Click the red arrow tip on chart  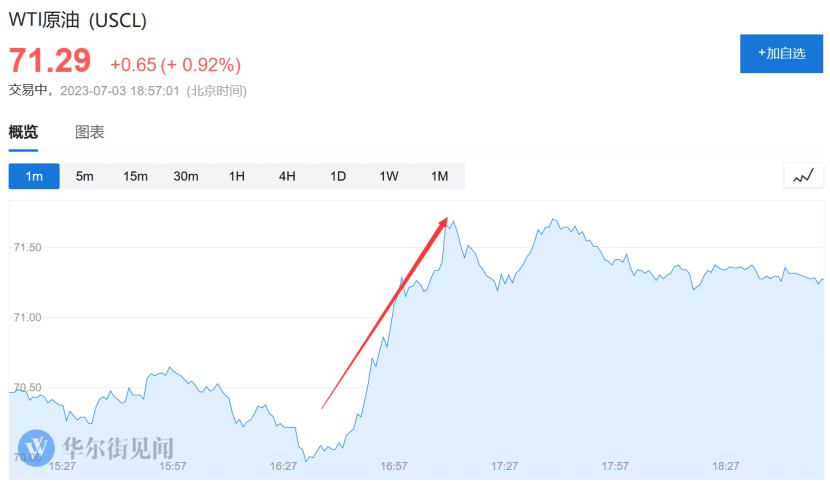445,218
